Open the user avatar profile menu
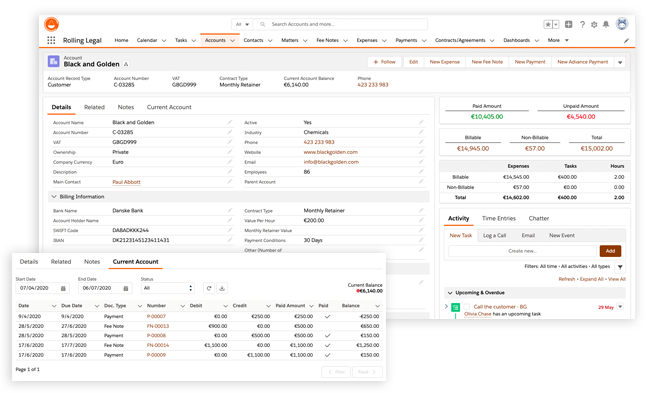The width and height of the screenshot is (647, 393). click(x=622, y=24)
